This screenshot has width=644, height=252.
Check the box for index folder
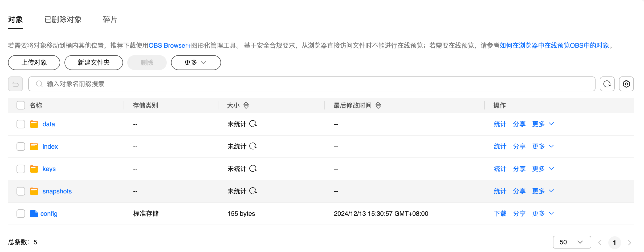(21, 147)
